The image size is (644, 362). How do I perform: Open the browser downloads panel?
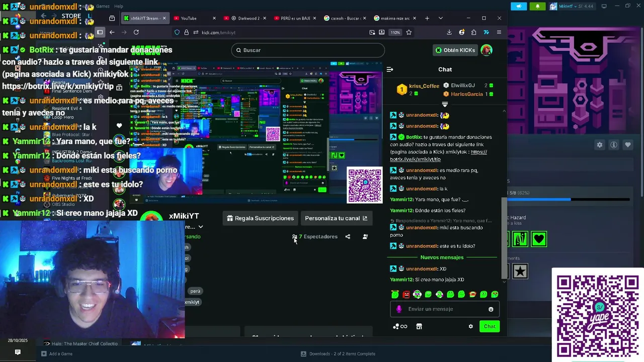click(449, 32)
